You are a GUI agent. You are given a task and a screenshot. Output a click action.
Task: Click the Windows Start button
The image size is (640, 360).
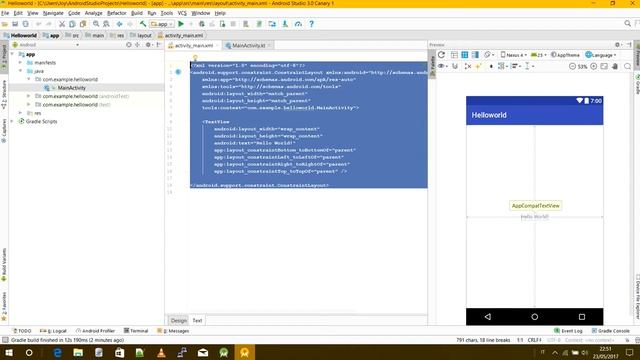[x=9, y=352]
